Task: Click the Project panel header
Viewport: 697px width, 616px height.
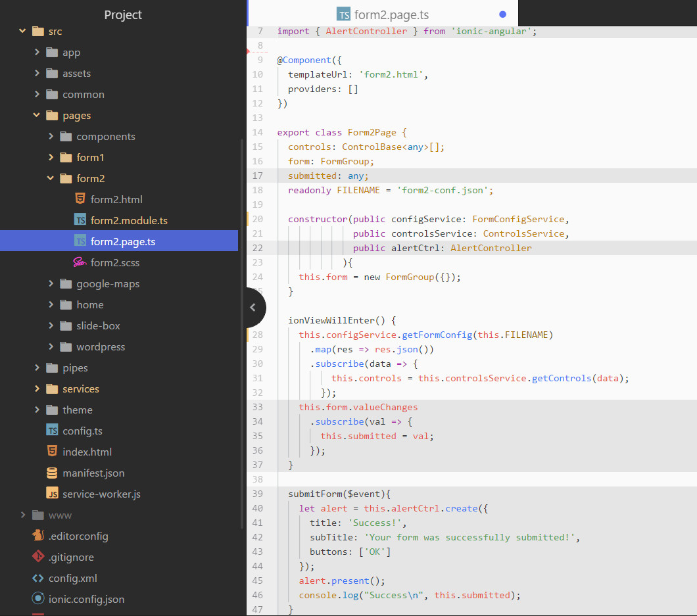Action: [x=123, y=14]
